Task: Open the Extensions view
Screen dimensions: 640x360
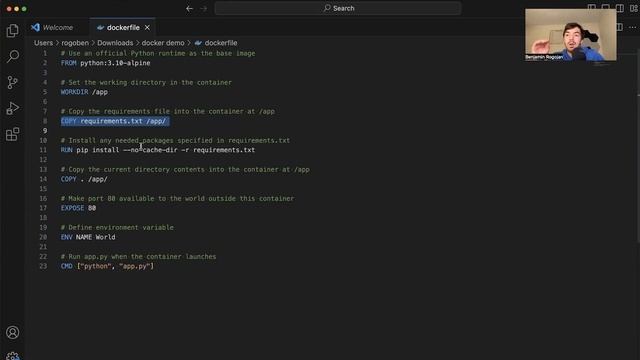Action: (x=13, y=134)
